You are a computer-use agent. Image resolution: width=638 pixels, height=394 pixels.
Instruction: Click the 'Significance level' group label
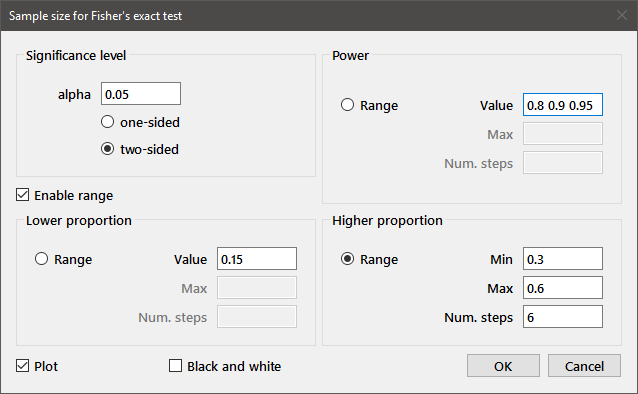pyautogui.click(x=76, y=55)
